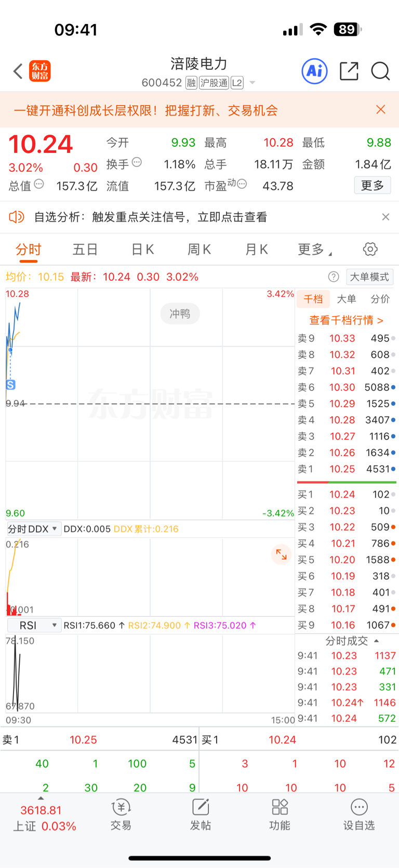399x868 pixels.
Task: Open the RSI indicator dropdown
Action: pos(34,625)
